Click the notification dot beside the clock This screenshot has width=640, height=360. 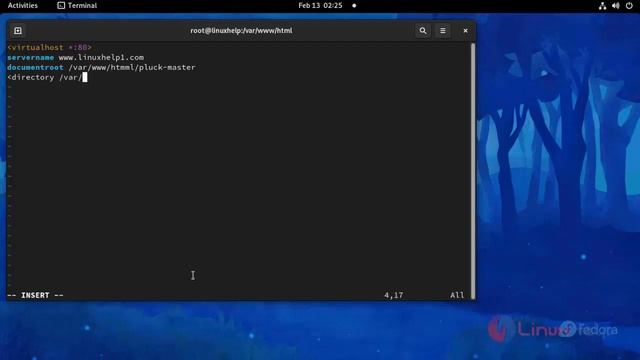click(354, 6)
